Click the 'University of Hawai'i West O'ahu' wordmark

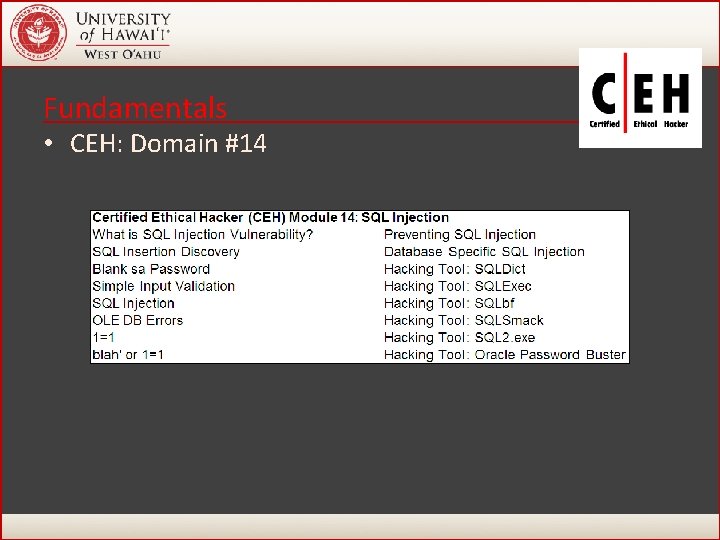(x=123, y=35)
